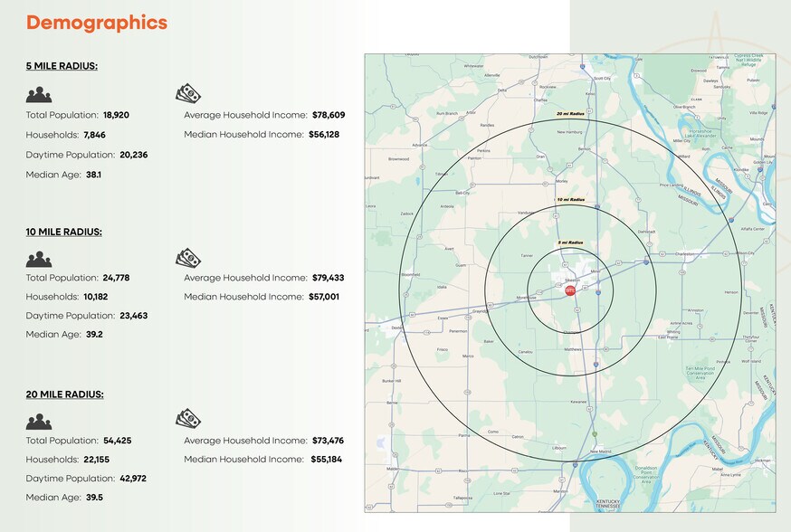Click the '5 mi Radius' map label
The image size is (791, 532).
click(569, 242)
